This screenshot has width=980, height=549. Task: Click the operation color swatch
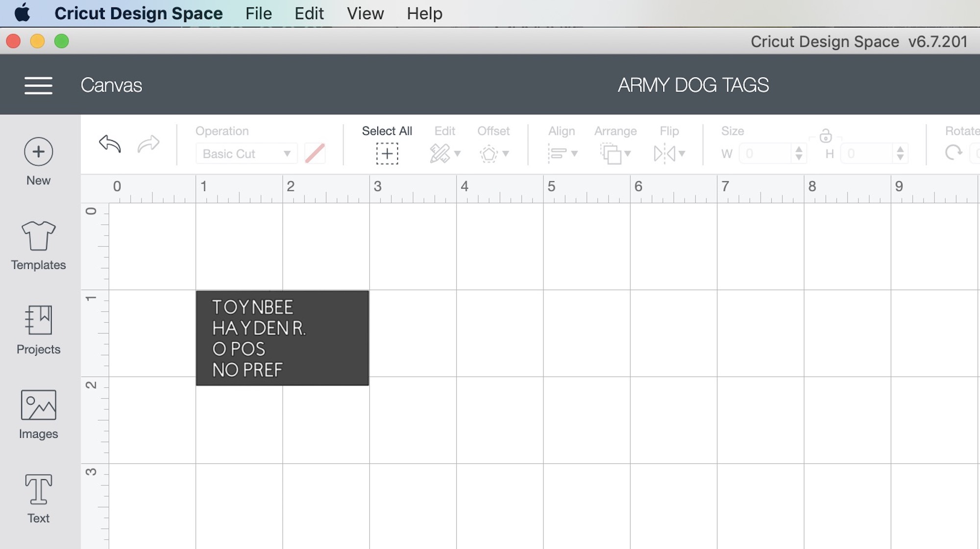(315, 154)
